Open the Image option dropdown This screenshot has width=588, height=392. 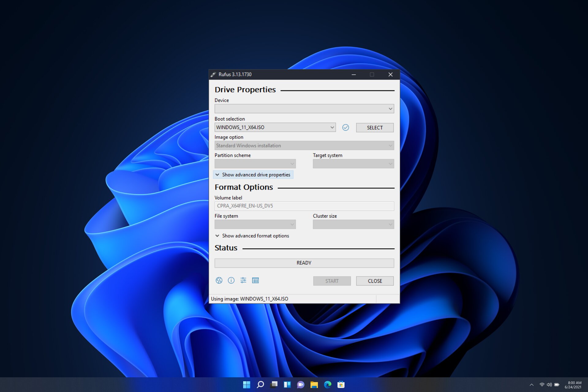point(304,145)
